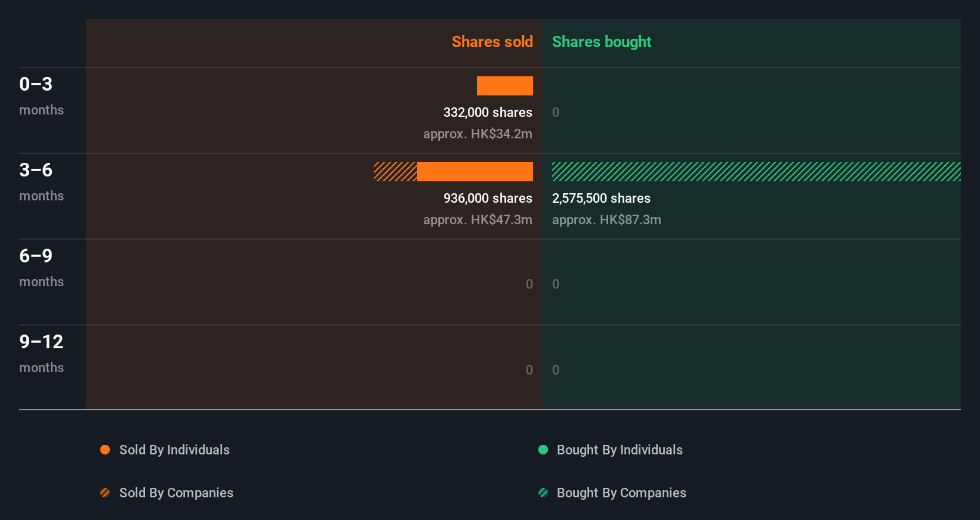Click the striped orange bar segment for 3–6 months
This screenshot has width=980, height=520.
click(396, 172)
